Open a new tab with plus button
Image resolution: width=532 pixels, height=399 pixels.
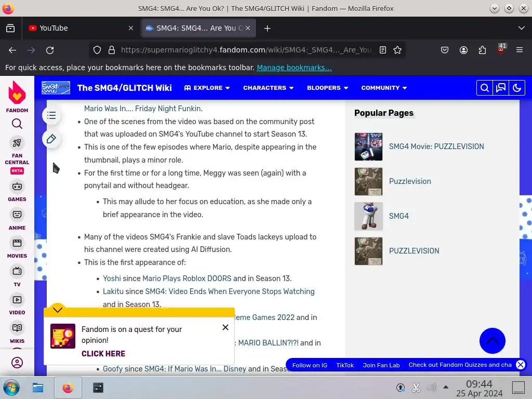(268, 28)
